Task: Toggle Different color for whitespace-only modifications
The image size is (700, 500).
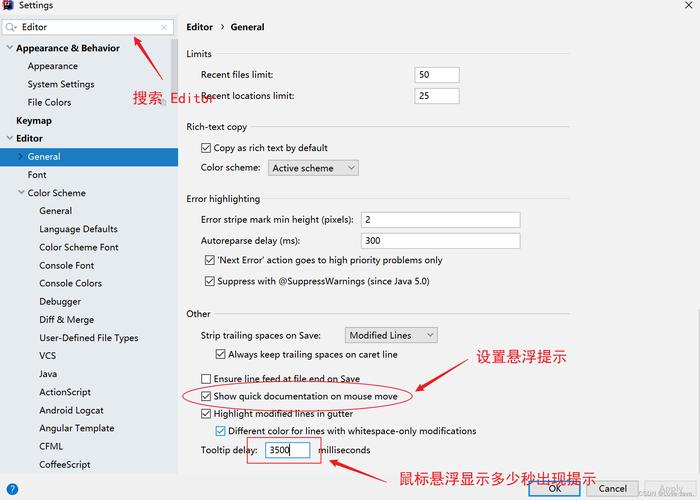Action: click(x=220, y=431)
